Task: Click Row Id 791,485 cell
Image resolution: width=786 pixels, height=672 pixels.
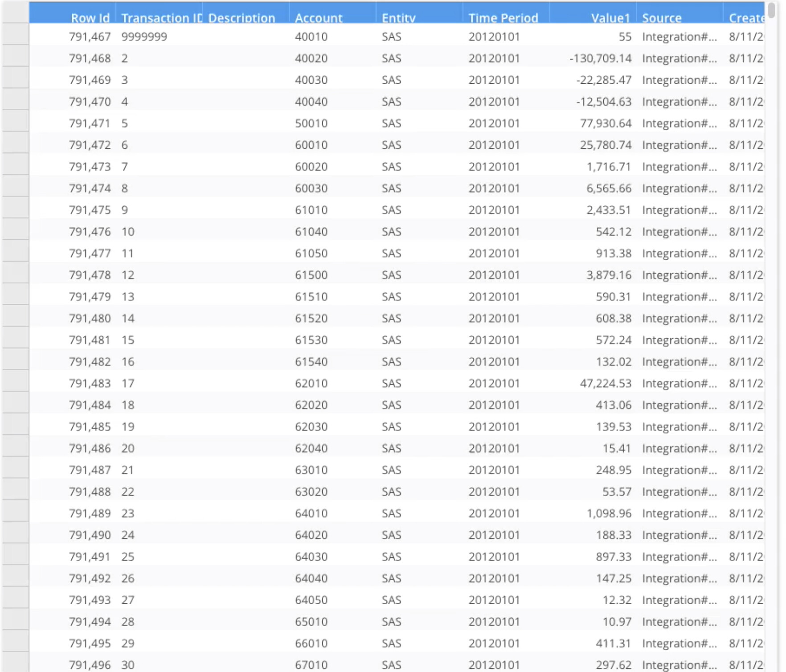Action: click(73, 427)
